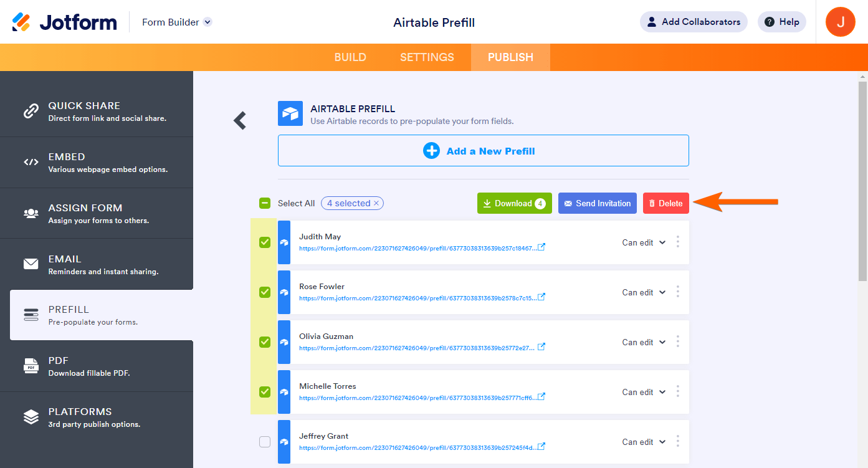Open more options for Jeffrey Grant row
Viewport: 868px width, 468px height.
[x=678, y=441]
